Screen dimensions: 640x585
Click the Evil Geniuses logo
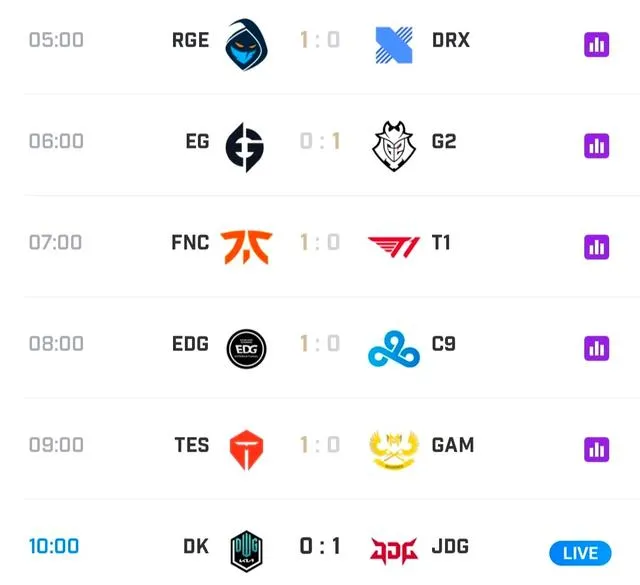coord(245,142)
